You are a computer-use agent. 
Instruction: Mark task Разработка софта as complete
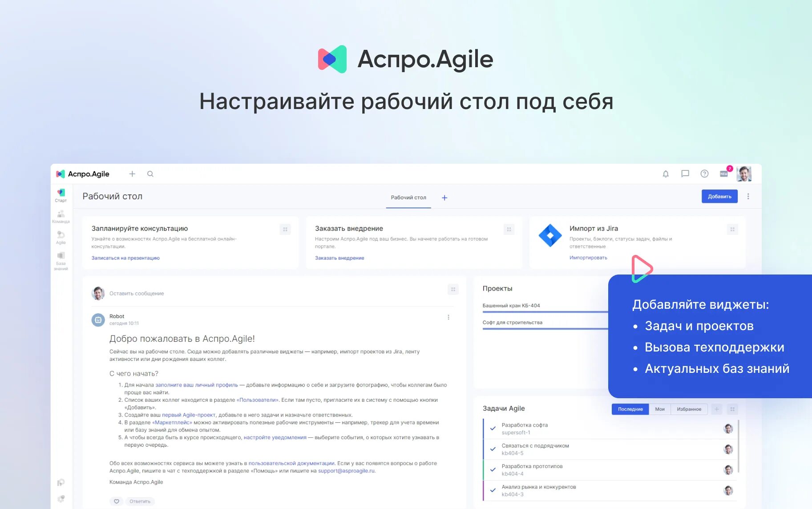pos(492,428)
